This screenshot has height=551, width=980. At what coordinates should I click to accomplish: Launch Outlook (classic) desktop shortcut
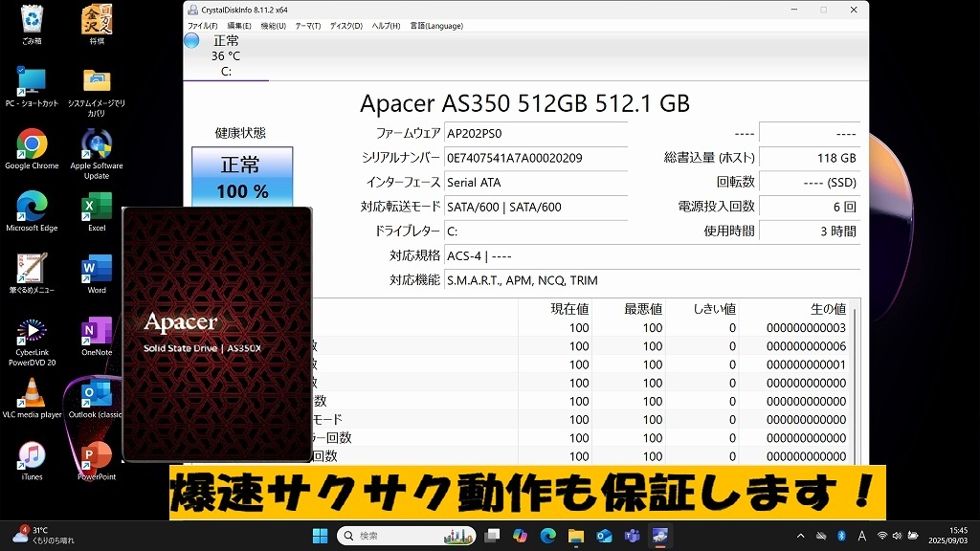pos(96,399)
